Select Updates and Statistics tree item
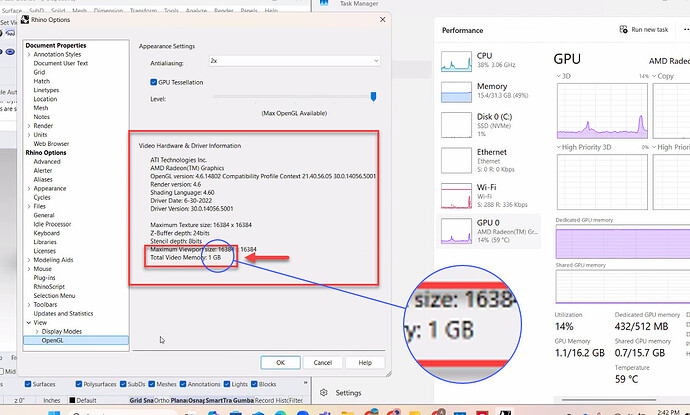The width and height of the screenshot is (690, 415). point(63,313)
